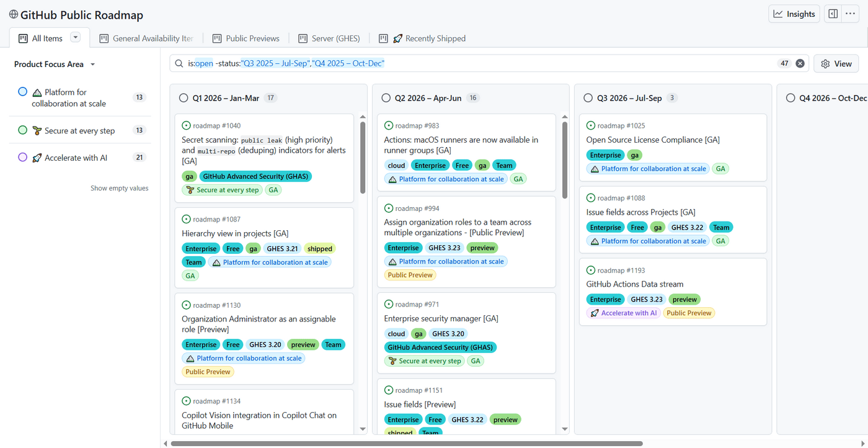The height and width of the screenshot is (448, 868).
Task: Click the open issue icon on roadmap #1088
Action: click(591, 199)
